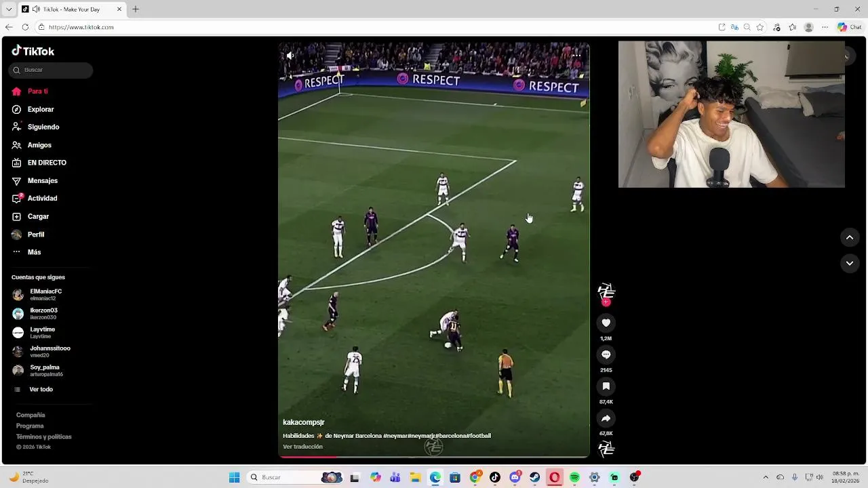Click the TikTok logo
The height and width of the screenshot is (488, 868).
pos(33,51)
